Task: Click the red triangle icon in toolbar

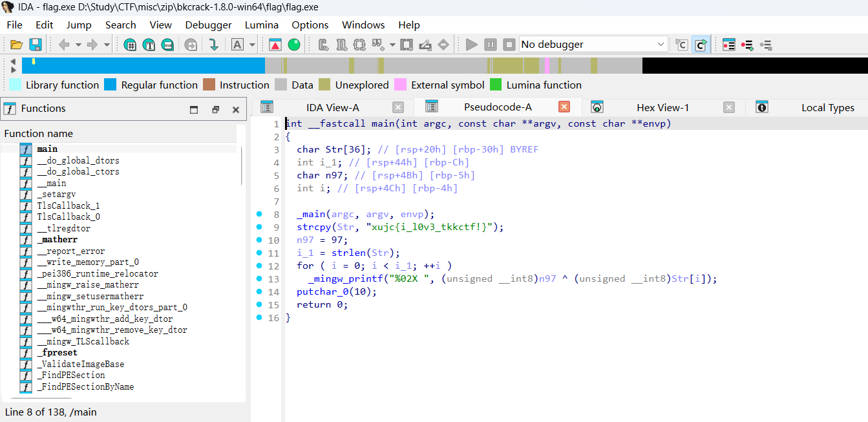Action: pyautogui.click(x=275, y=45)
